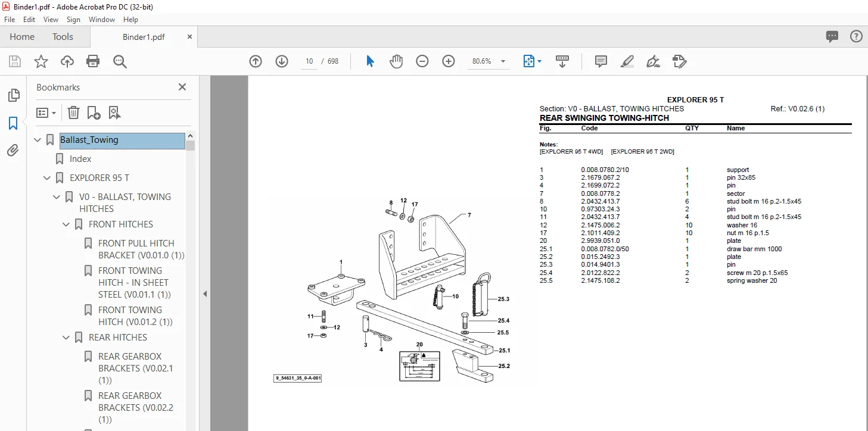Open the help question mark icon
Image resolution: width=868 pixels, height=431 pixels.
click(x=856, y=36)
